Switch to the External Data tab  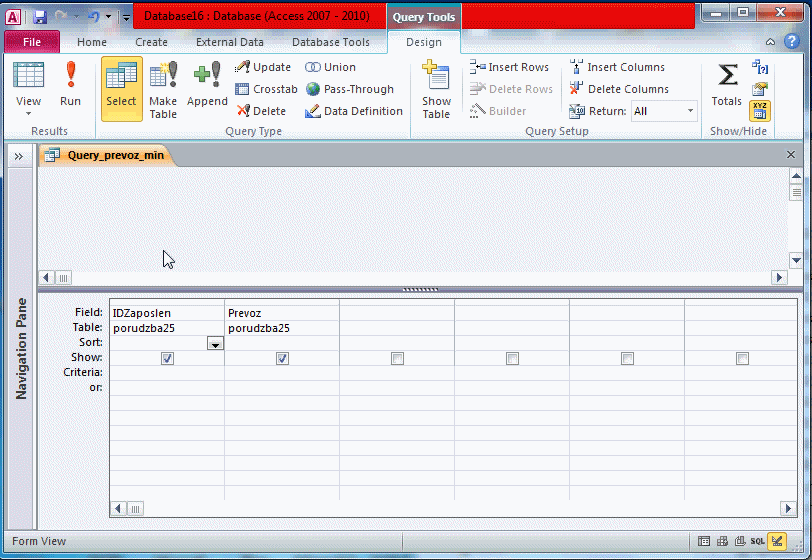229,42
